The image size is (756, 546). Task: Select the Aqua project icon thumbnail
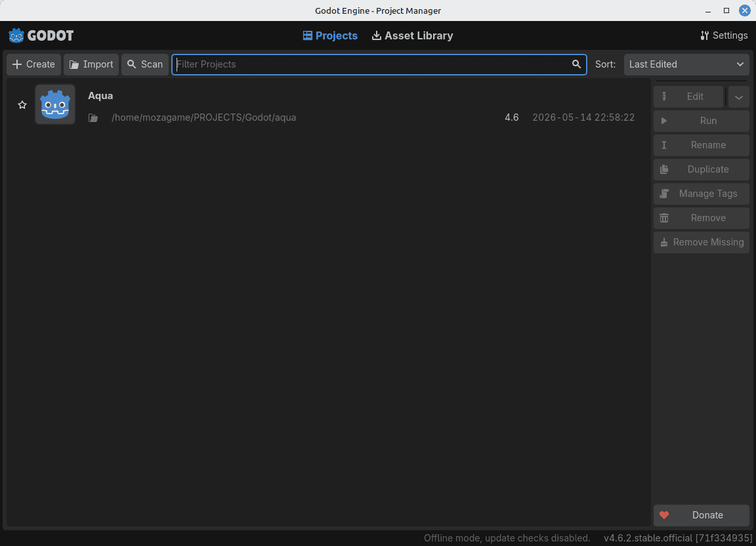[55, 104]
